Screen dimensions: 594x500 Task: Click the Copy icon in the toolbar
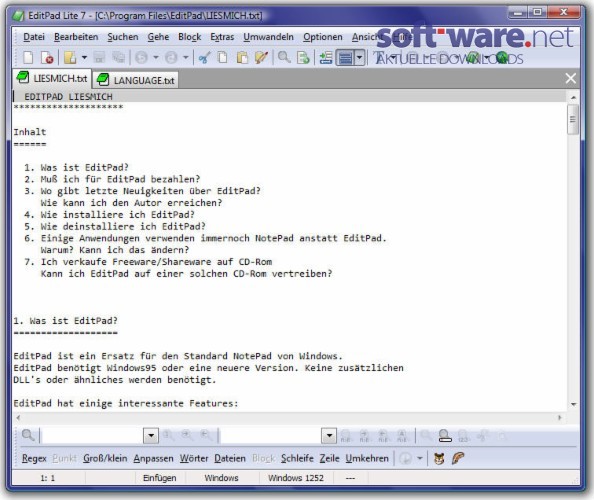pyautogui.click(x=223, y=58)
